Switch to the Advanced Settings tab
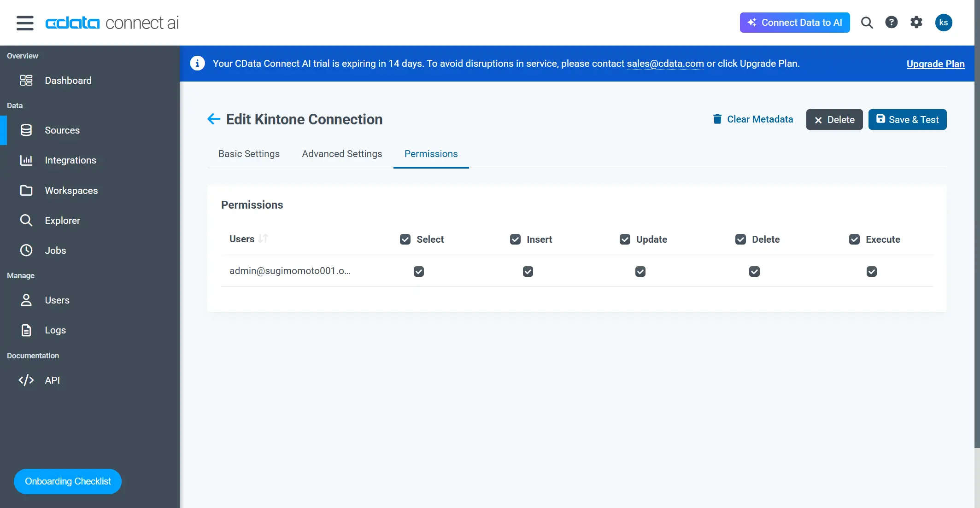 (341, 153)
